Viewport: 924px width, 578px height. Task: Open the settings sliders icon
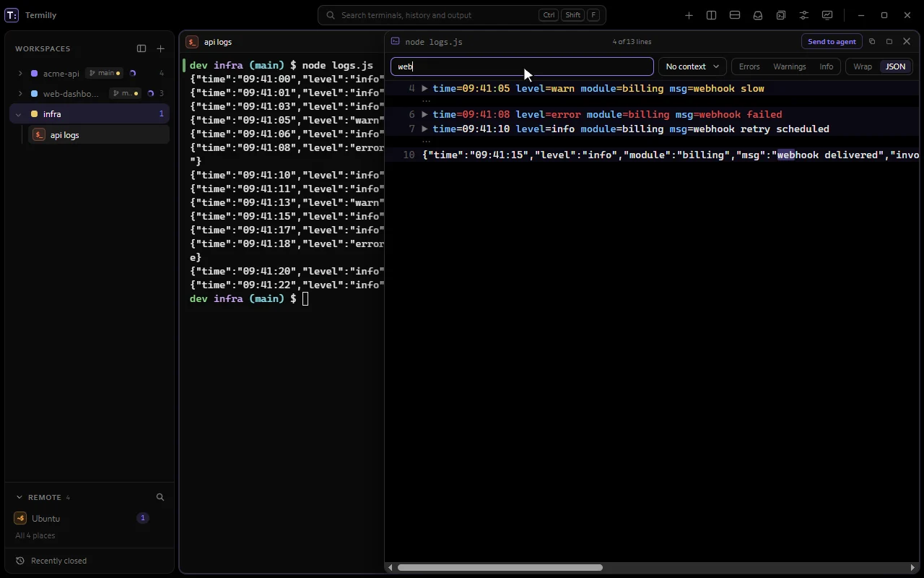click(x=804, y=15)
